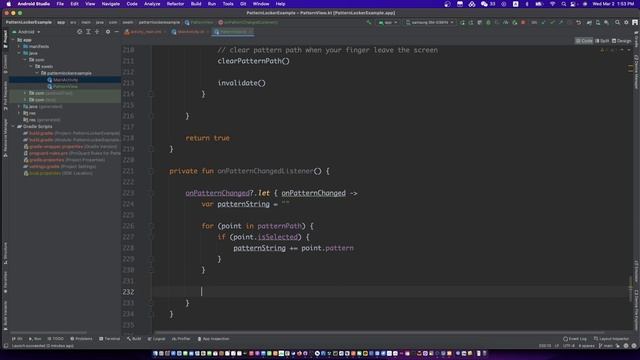The height and width of the screenshot is (360, 640).
Task: Open the File menu
Action: [x=60, y=4]
